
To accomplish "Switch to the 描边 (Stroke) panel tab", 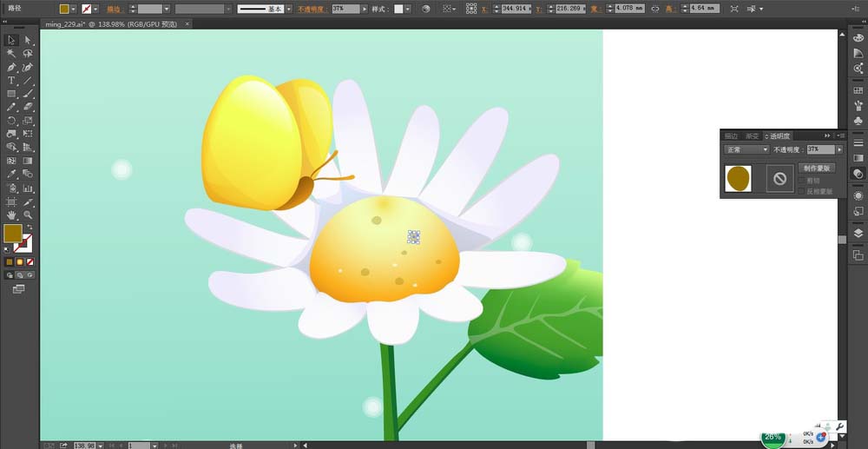I will 731,135.
